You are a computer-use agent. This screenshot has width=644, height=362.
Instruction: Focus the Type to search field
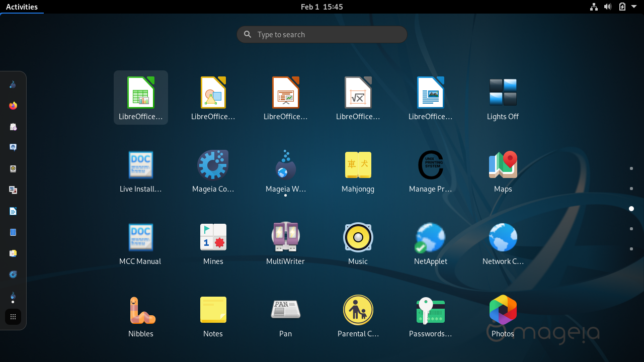click(322, 35)
